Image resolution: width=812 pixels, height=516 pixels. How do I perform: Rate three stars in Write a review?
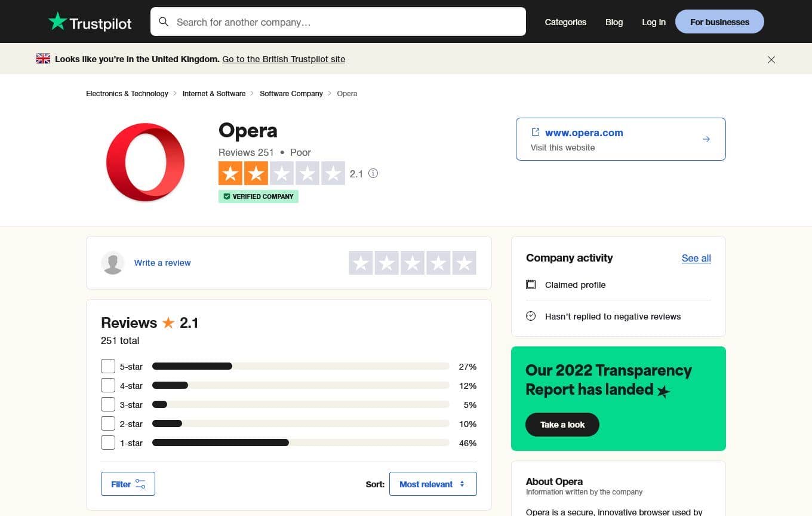(x=412, y=263)
